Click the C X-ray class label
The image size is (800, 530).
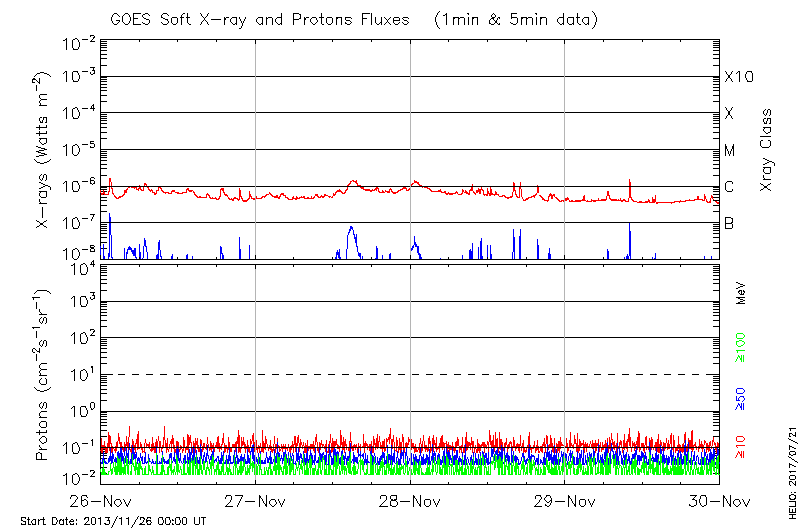(x=729, y=187)
